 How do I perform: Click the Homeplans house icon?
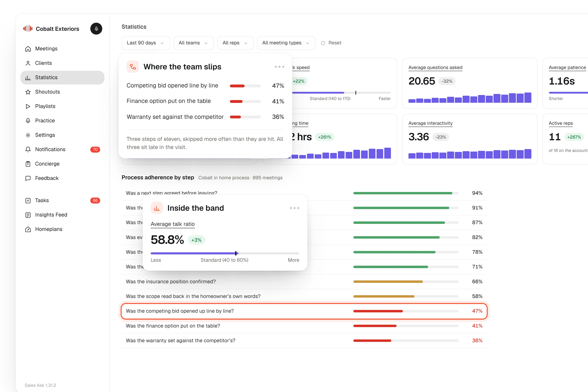pos(28,229)
